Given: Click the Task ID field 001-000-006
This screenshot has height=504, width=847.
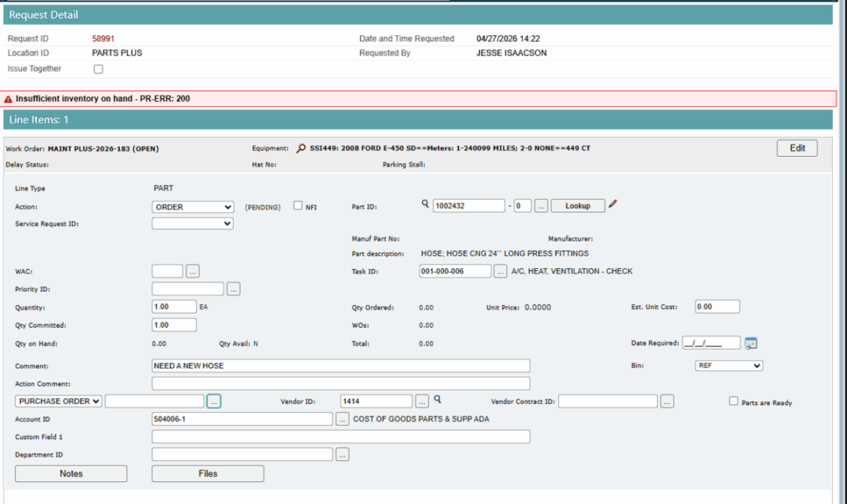Looking at the screenshot, I should click(x=456, y=271).
